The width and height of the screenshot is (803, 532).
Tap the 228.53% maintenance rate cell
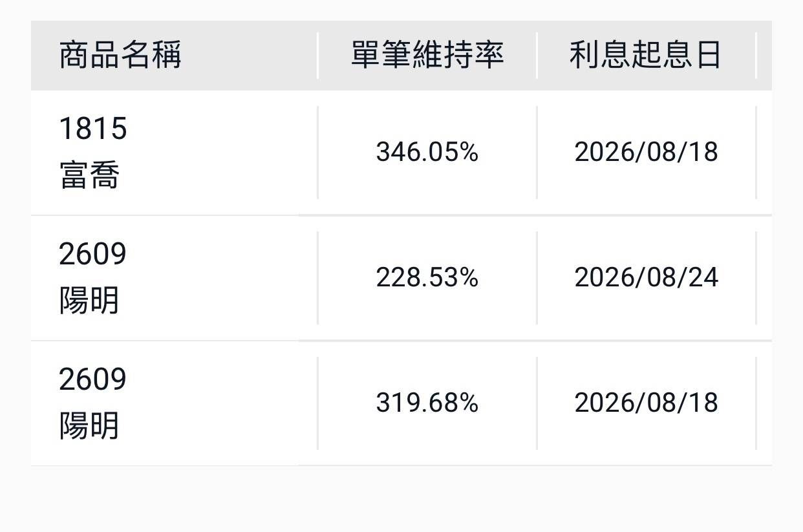[x=427, y=278]
